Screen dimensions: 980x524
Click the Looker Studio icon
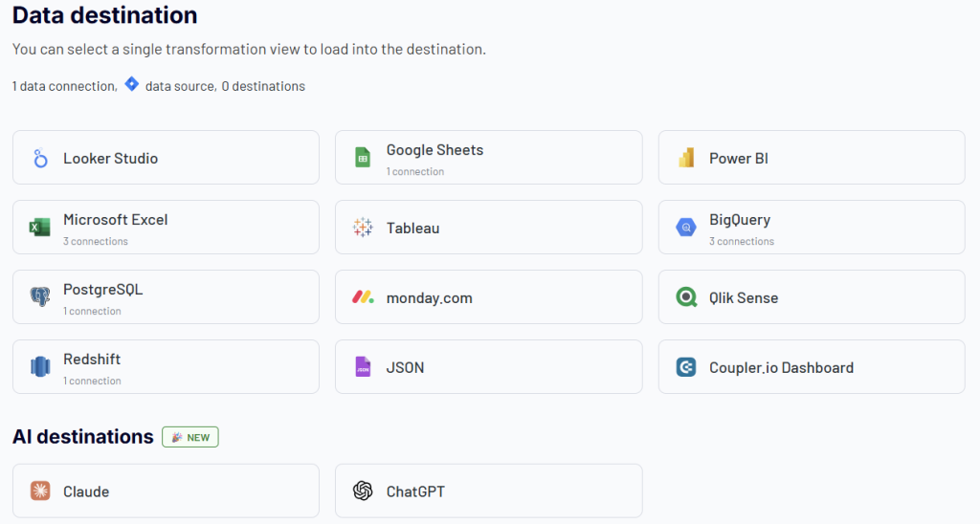coord(40,159)
